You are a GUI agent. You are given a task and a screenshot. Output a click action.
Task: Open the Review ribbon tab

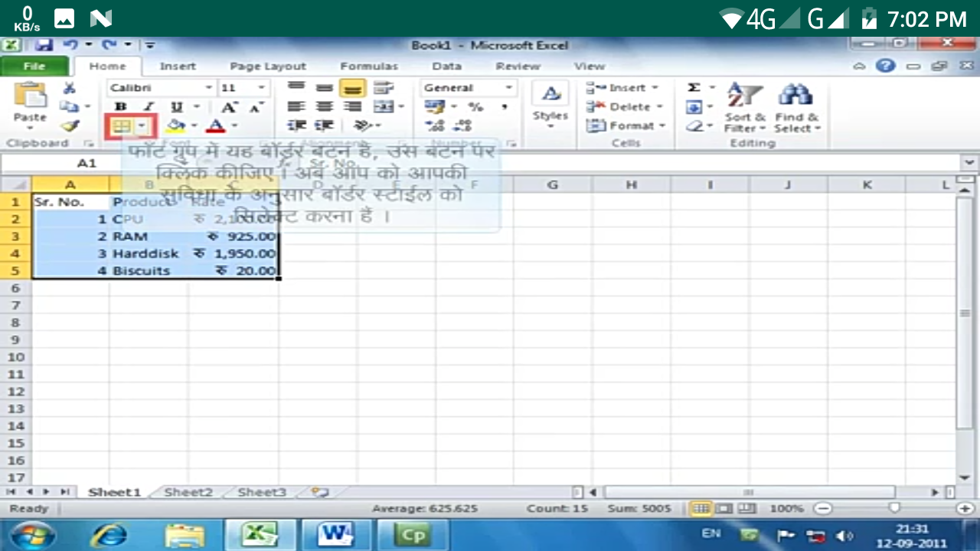(518, 67)
